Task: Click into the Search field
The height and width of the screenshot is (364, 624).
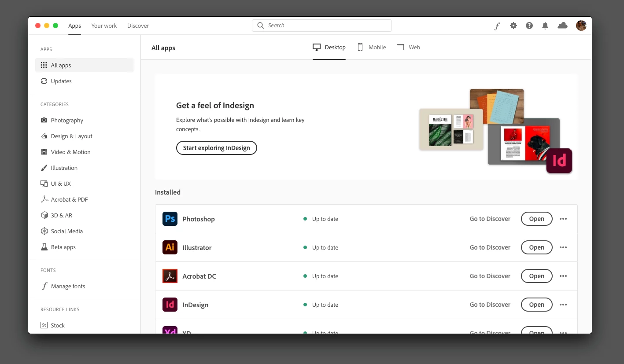Action: point(322,26)
